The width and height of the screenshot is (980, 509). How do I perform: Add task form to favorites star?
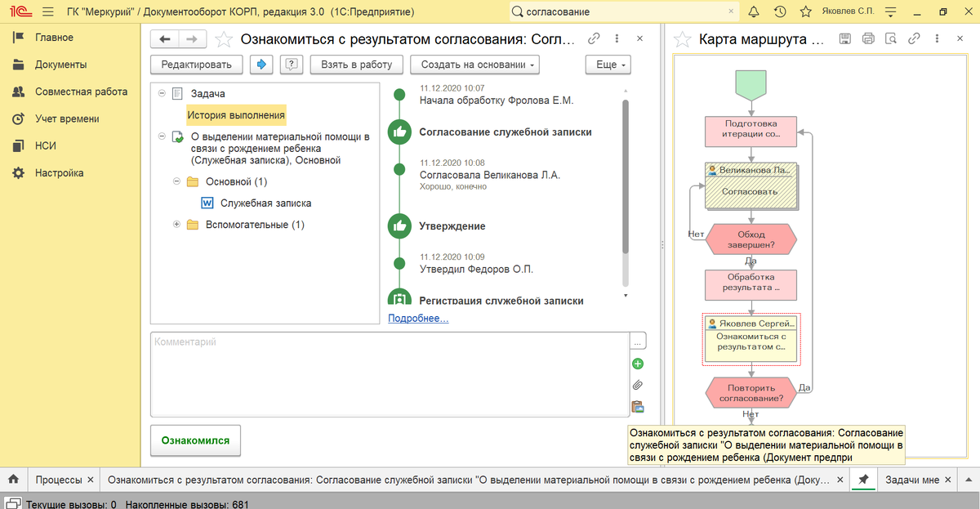tap(222, 39)
